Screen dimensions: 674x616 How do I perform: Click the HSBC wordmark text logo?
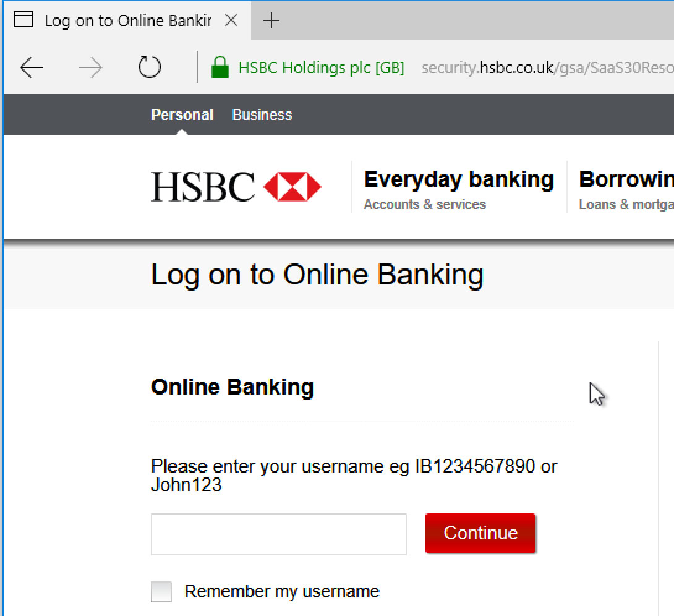point(203,187)
